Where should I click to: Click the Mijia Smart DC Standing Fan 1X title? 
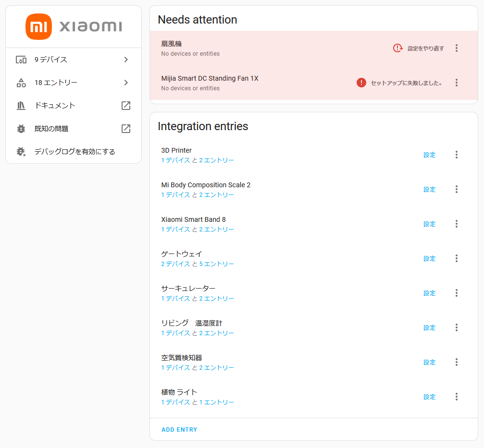click(x=210, y=78)
